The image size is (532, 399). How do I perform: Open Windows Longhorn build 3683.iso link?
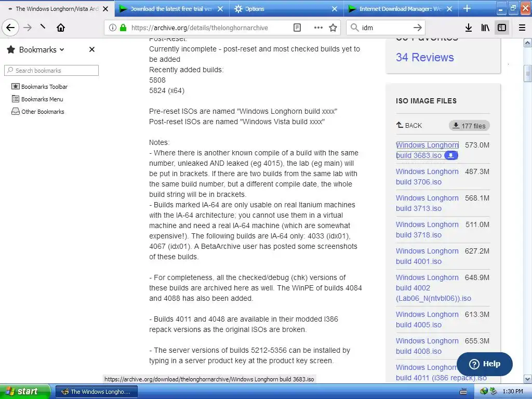pyautogui.click(x=427, y=150)
